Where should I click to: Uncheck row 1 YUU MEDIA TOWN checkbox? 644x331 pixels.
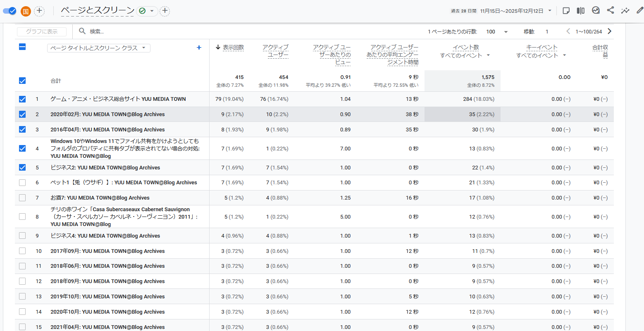(22, 99)
